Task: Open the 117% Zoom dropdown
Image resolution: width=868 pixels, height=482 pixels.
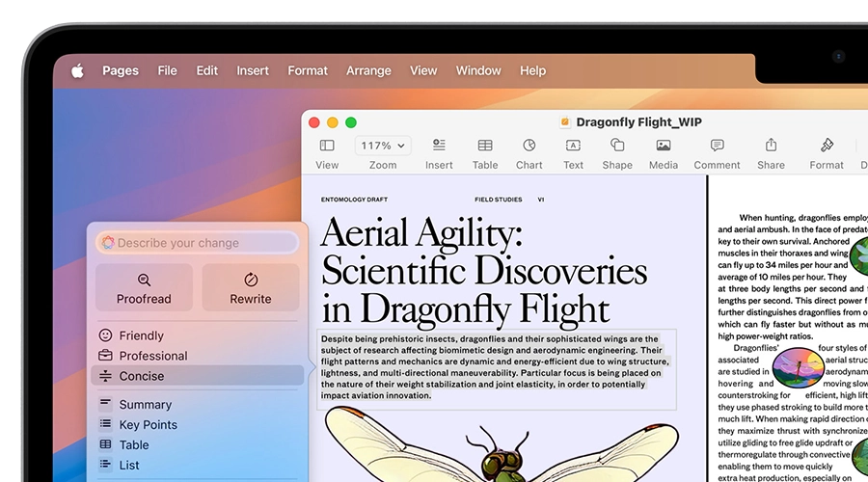Action: point(383,146)
